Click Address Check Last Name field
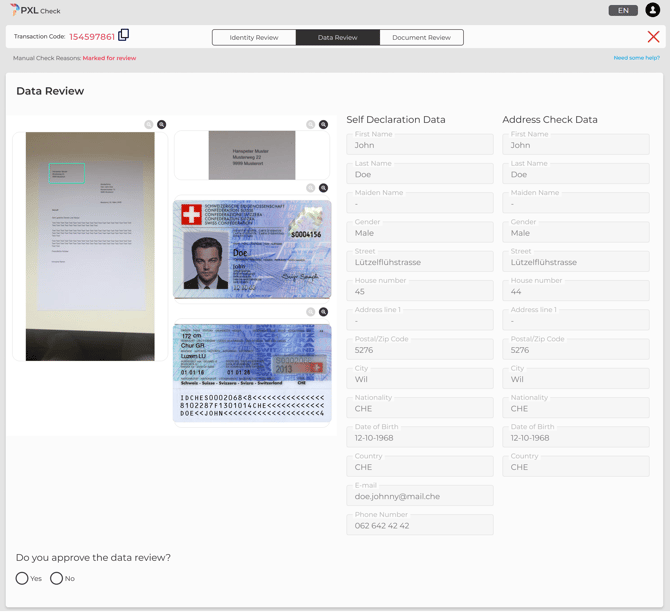670x612 pixels. (x=576, y=174)
